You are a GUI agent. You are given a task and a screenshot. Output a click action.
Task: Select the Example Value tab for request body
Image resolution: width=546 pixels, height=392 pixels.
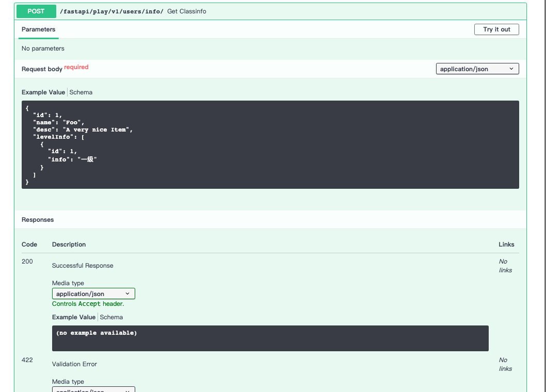[x=43, y=92]
